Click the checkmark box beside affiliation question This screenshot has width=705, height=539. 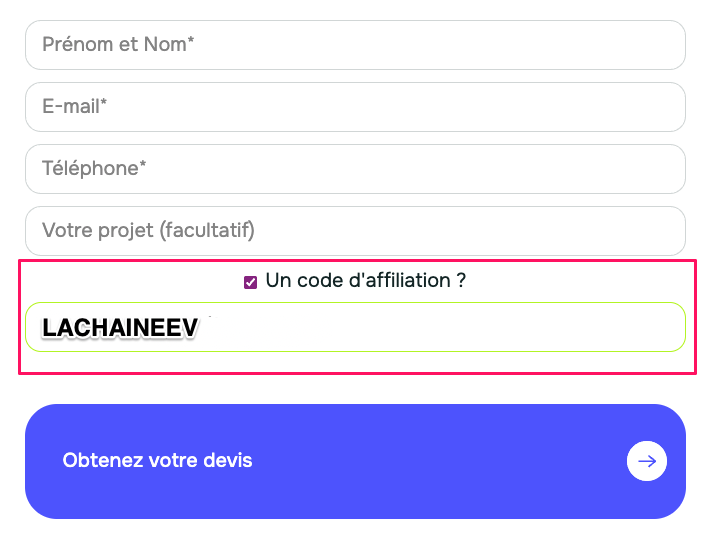click(x=250, y=282)
